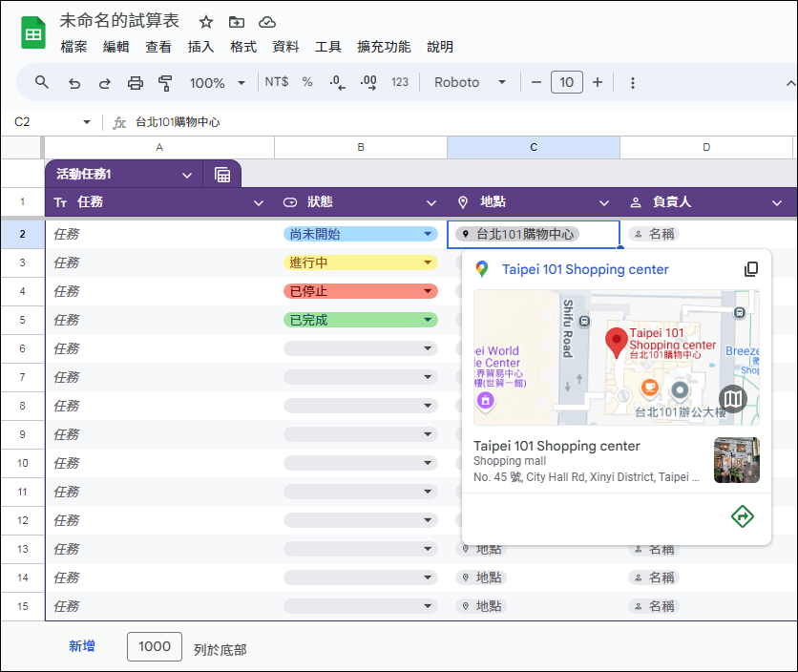This screenshot has height=672, width=798.
Task: Click the 1000 rows count field
Action: [155, 646]
